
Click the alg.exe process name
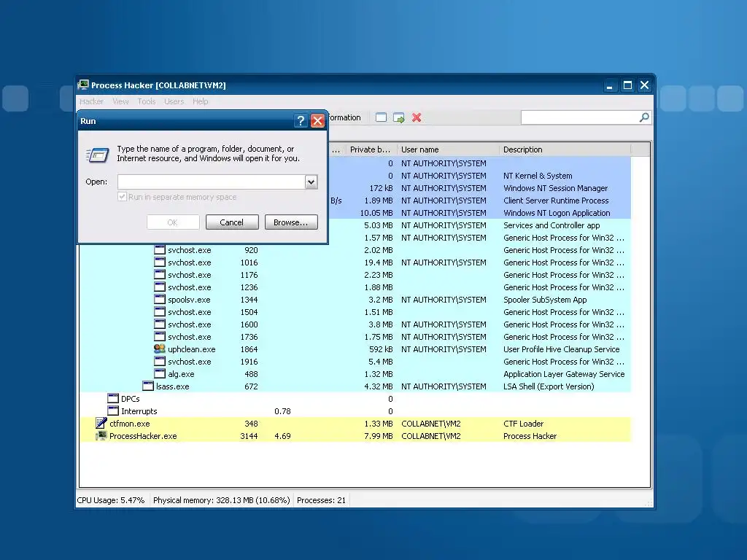(181, 374)
